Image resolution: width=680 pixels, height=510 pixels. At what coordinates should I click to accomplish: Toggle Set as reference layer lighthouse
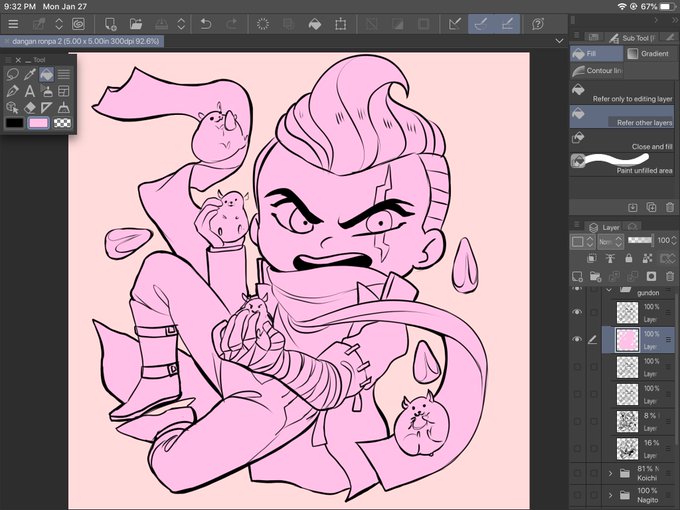pyautogui.click(x=610, y=259)
